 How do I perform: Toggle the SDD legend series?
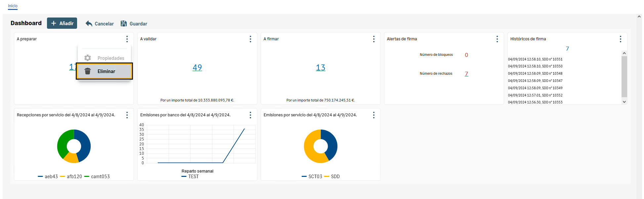point(332,177)
